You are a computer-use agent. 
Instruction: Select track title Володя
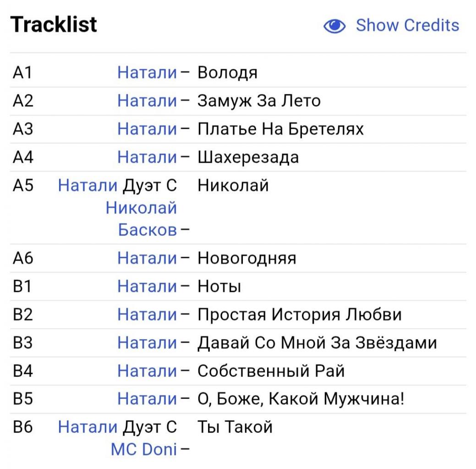(227, 73)
